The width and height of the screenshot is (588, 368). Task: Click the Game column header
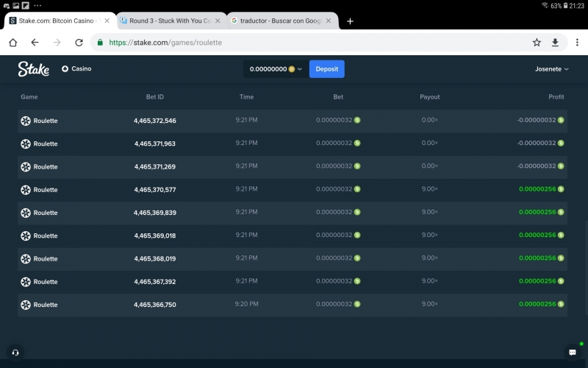coord(29,97)
